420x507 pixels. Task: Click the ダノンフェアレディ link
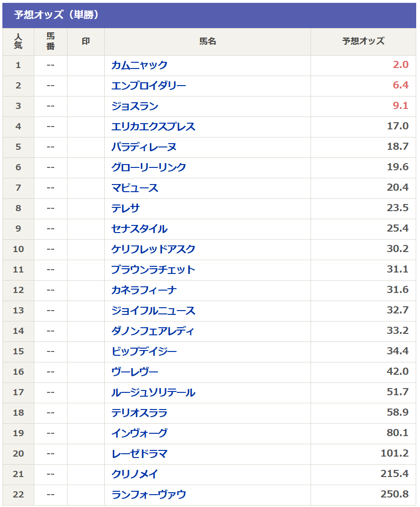point(153,331)
